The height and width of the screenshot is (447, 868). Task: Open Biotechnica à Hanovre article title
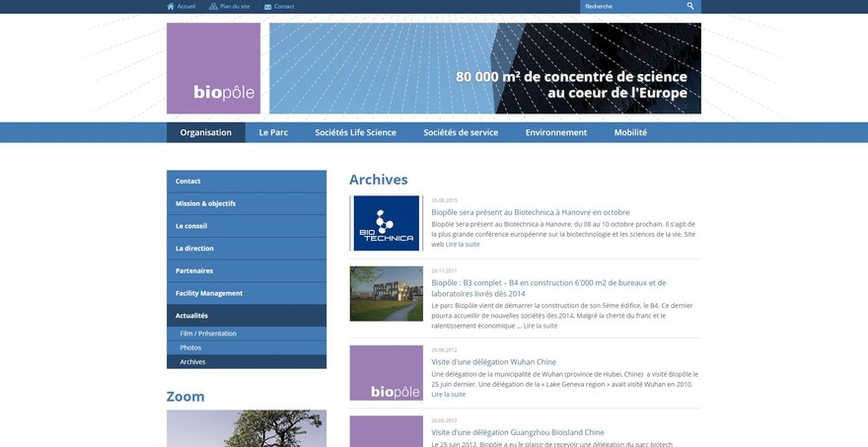[x=531, y=212]
